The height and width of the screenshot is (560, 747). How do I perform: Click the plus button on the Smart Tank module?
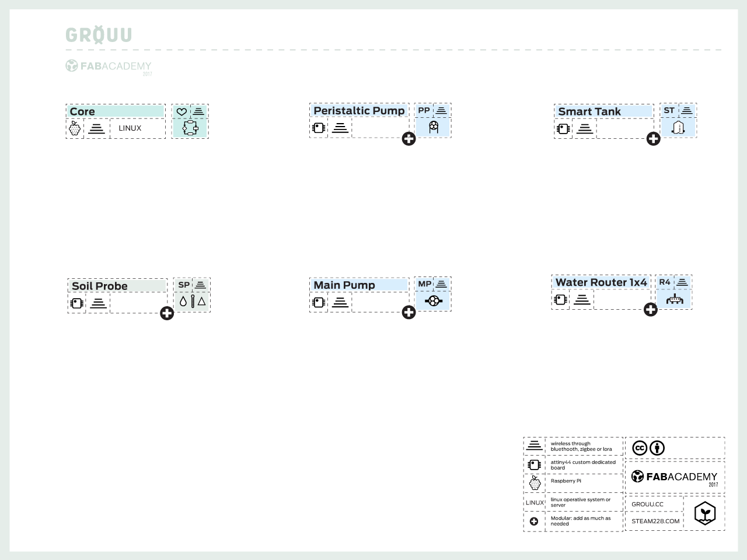point(654,139)
